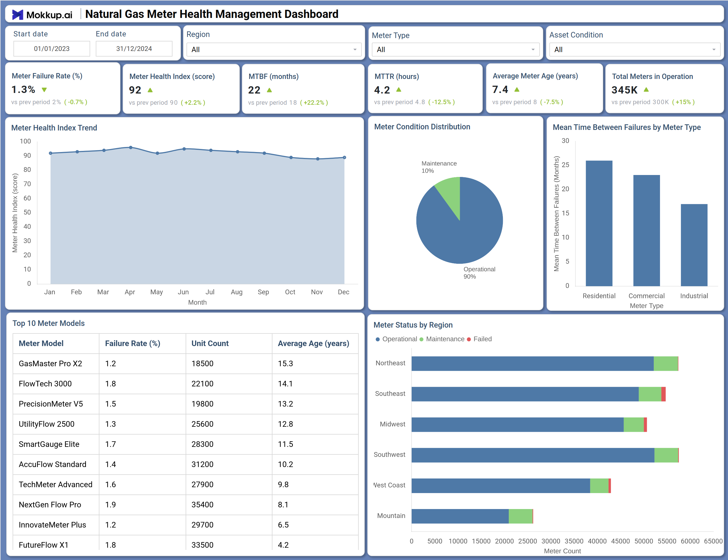Image resolution: width=728 pixels, height=560 pixels.
Task: Click the Average Meter Age trend arrow
Action: [x=517, y=89]
